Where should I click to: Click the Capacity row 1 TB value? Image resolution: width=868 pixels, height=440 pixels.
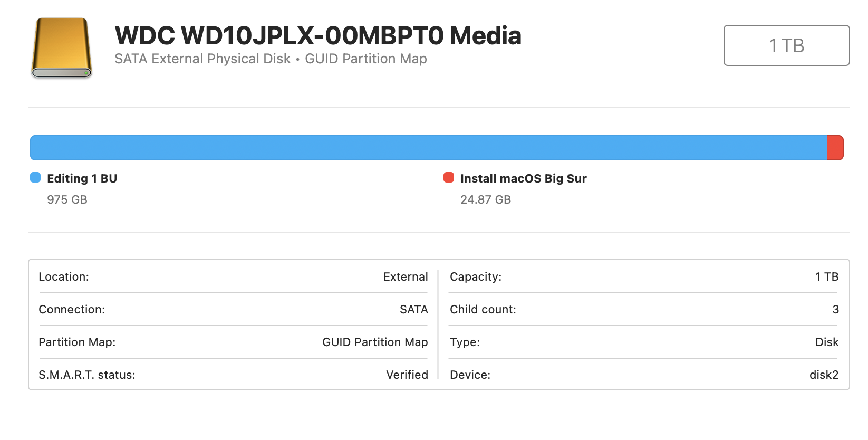826,276
